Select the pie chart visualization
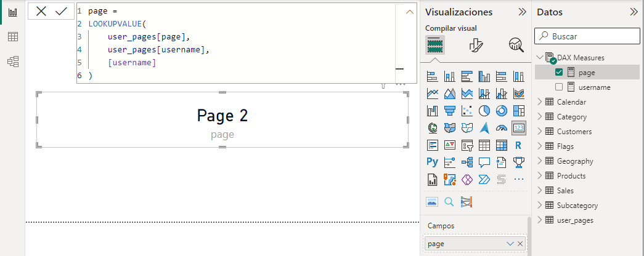This screenshot has height=256, width=644. pyautogui.click(x=484, y=111)
